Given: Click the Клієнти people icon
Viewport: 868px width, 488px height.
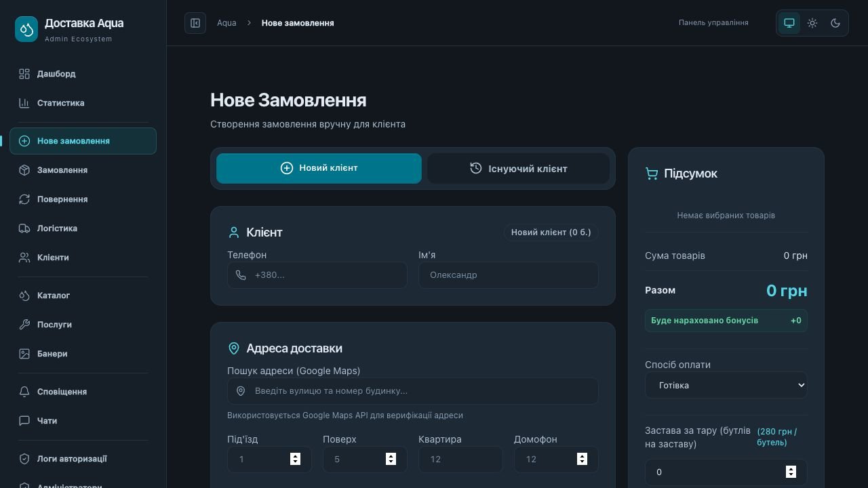Looking at the screenshot, I should coord(24,258).
